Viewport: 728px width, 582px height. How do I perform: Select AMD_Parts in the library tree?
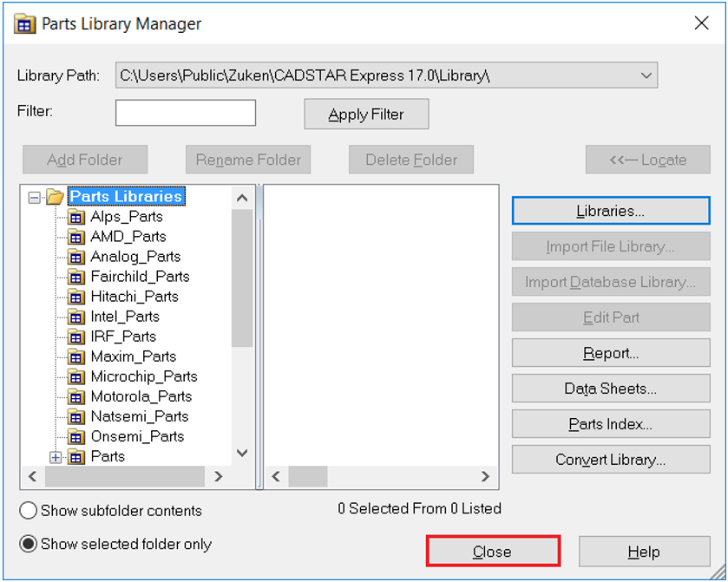click(128, 237)
